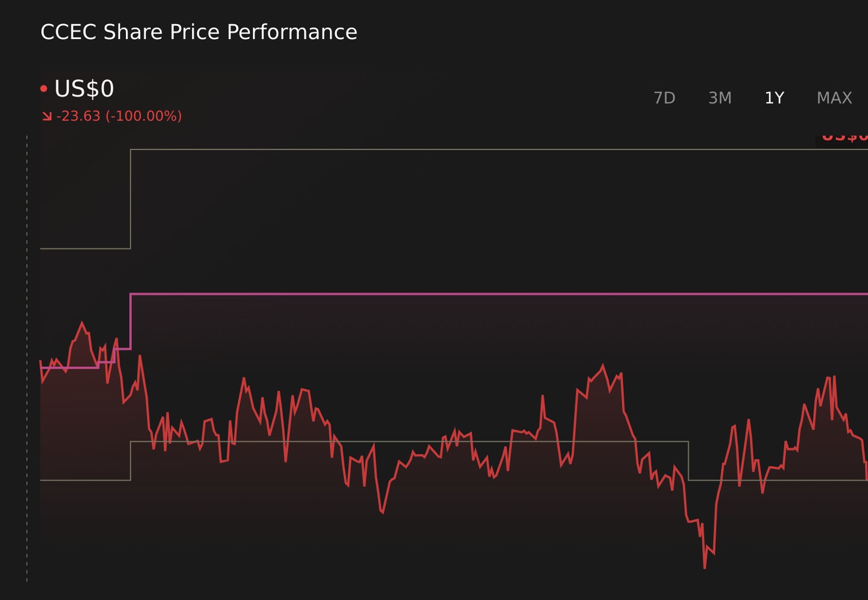The height and width of the screenshot is (600, 868).
Task: Click the lower gray line's step-up at the left
Action: tap(130, 461)
